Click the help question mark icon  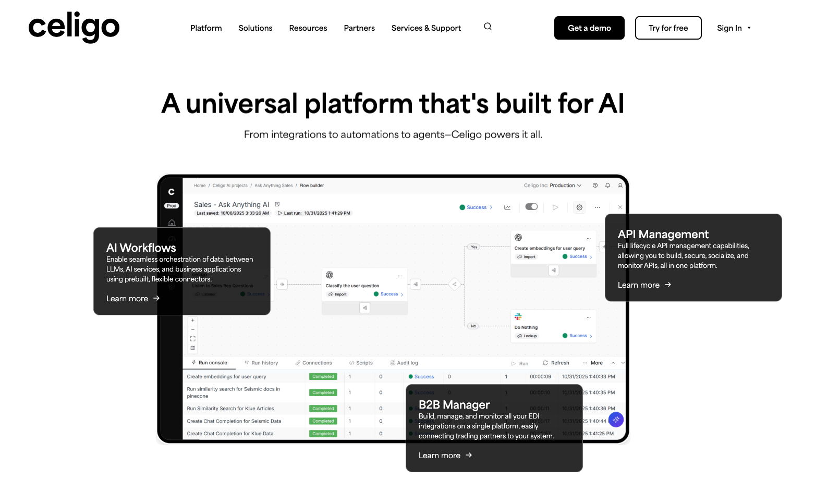[595, 186]
